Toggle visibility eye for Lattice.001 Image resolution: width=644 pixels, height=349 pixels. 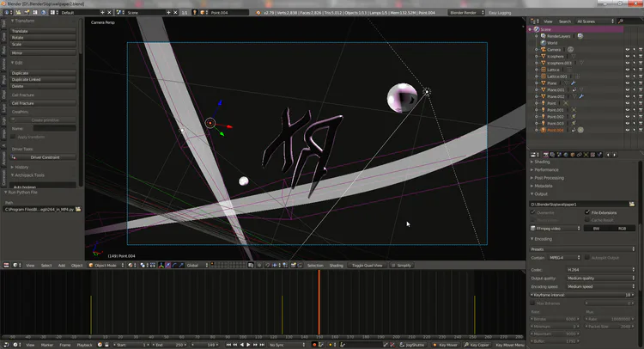628,77
